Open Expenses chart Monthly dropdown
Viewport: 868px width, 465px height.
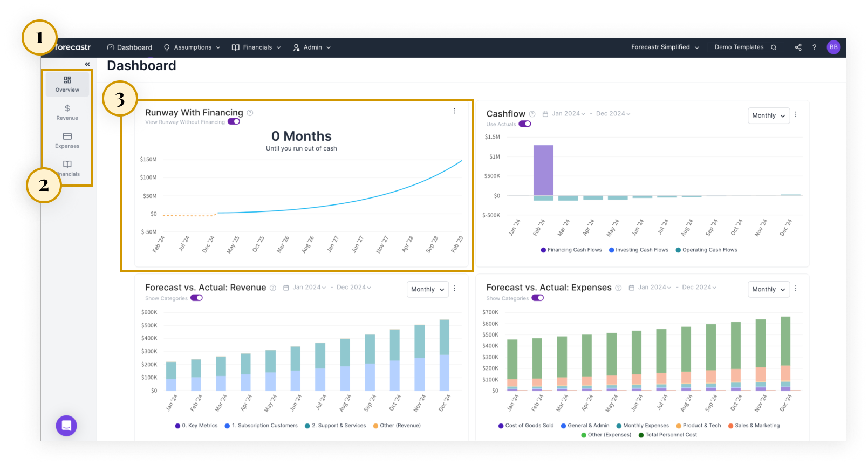coord(769,290)
